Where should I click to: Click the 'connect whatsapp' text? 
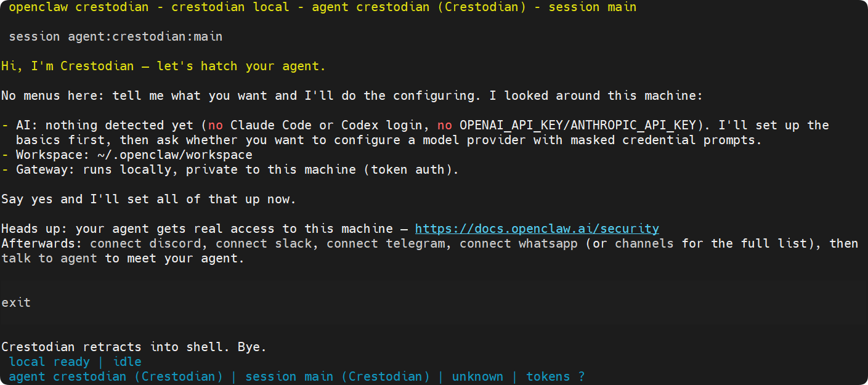[519, 243]
